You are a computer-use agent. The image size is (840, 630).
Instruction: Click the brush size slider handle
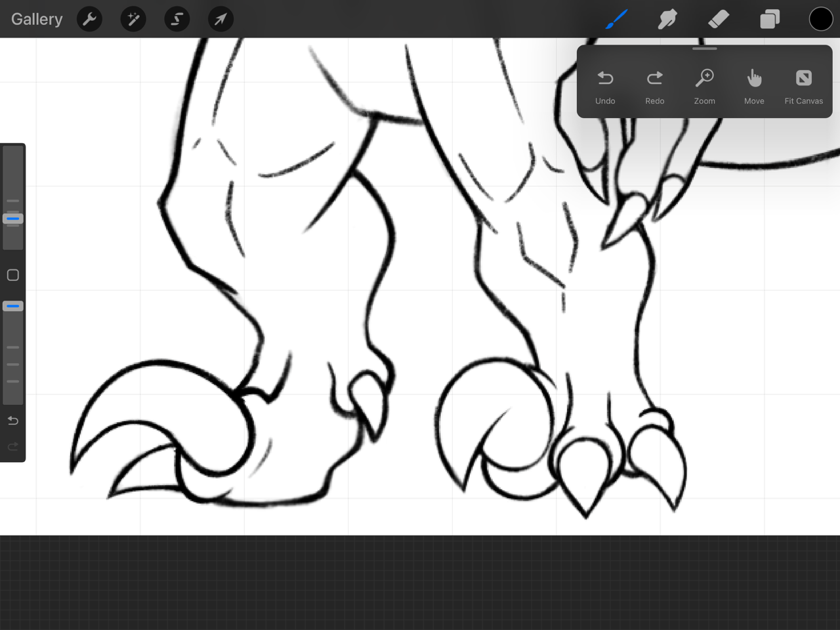click(x=13, y=219)
